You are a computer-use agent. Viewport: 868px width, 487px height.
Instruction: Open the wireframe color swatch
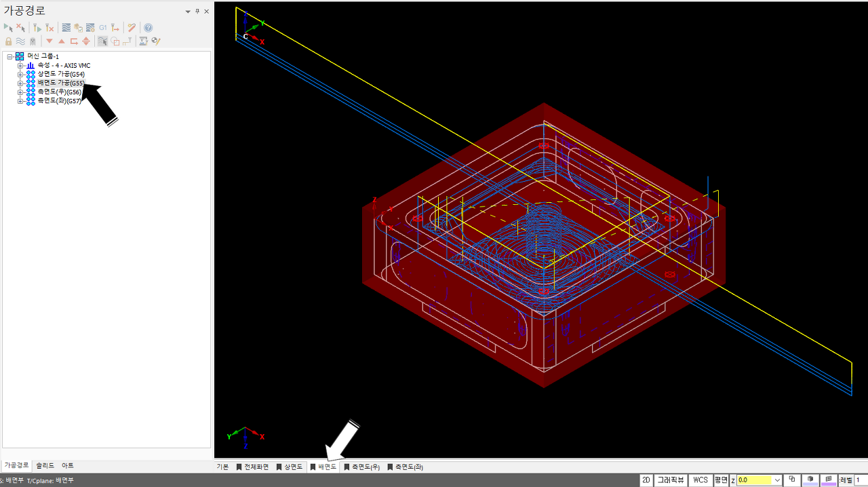(810, 480)
